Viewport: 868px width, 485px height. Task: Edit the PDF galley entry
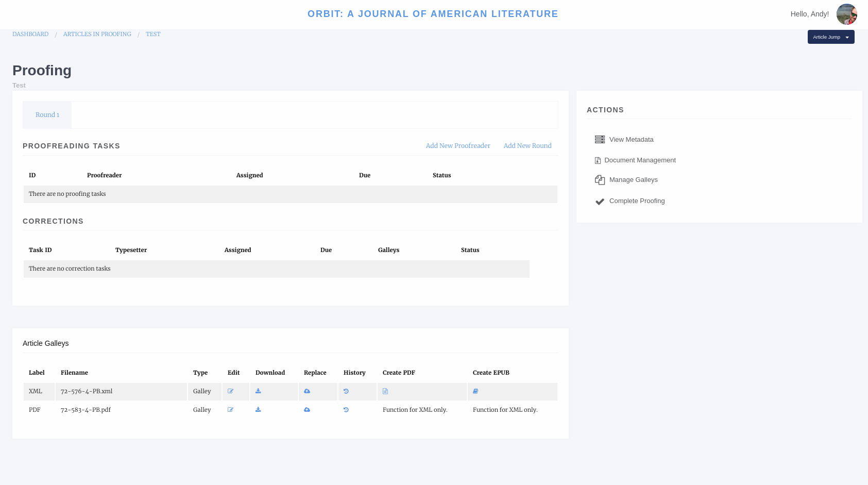click(230, 410)
